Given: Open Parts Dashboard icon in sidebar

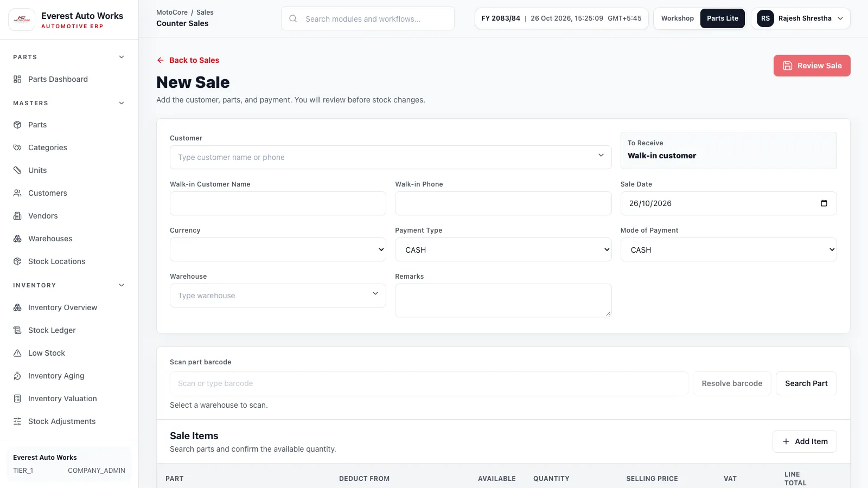Looking at the screenshot, I should click(17, 79).
